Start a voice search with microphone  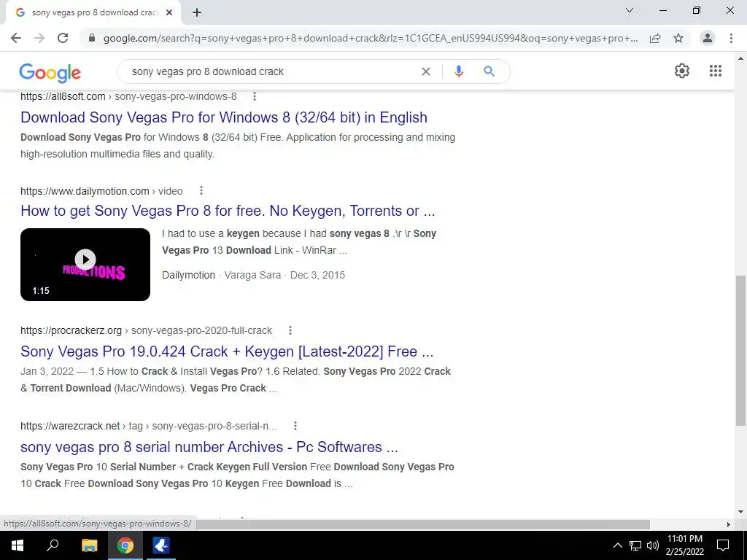pos(459,71)
